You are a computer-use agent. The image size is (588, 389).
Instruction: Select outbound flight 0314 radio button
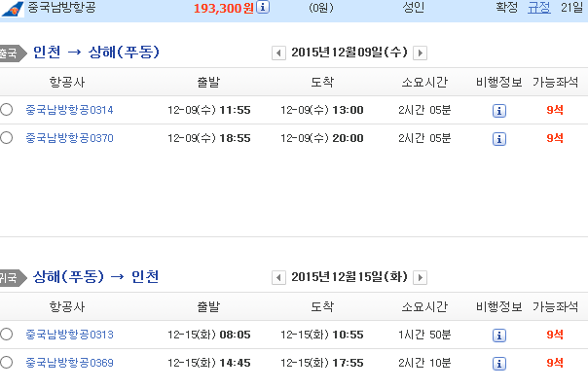point(7,110)
